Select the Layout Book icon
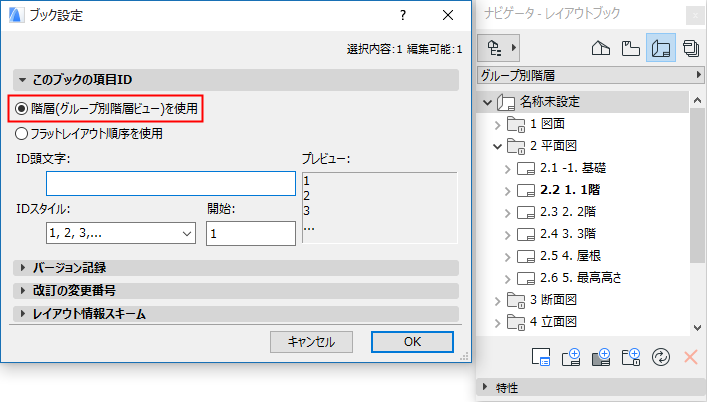Viewport: 707px width, 402px height. (x=661, y=48)
